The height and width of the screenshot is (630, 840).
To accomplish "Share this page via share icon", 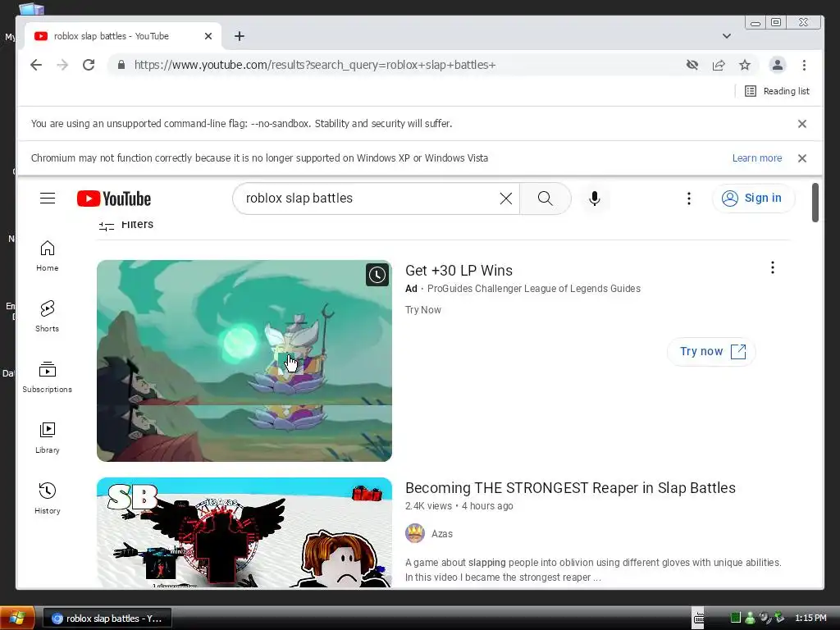I will pos(719,65).
